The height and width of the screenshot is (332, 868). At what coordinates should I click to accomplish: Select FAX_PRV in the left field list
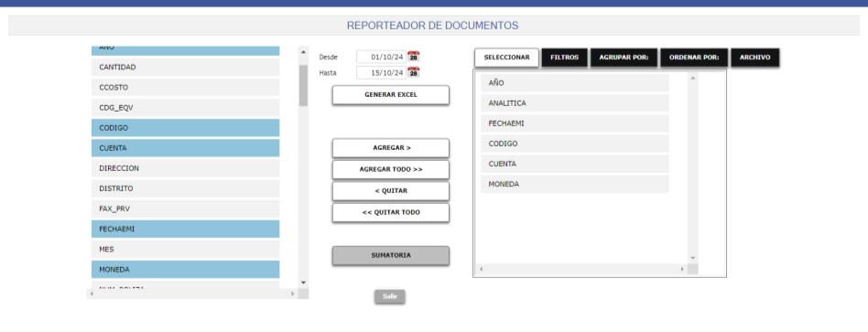coord(186,209)
